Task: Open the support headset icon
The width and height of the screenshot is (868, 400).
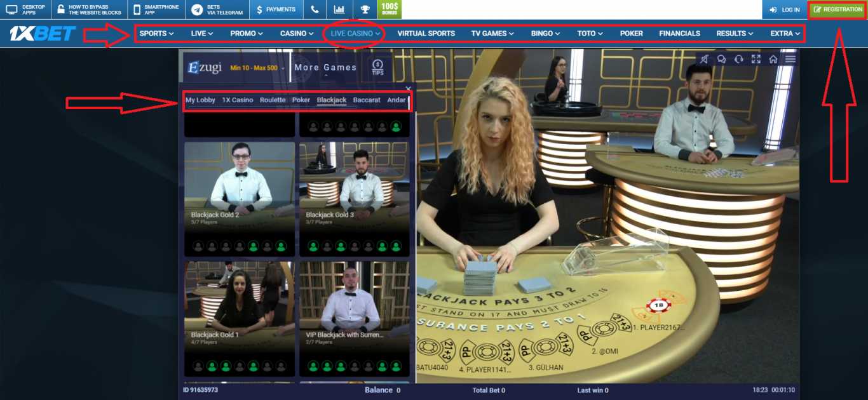Action: [x=738, y=59]
